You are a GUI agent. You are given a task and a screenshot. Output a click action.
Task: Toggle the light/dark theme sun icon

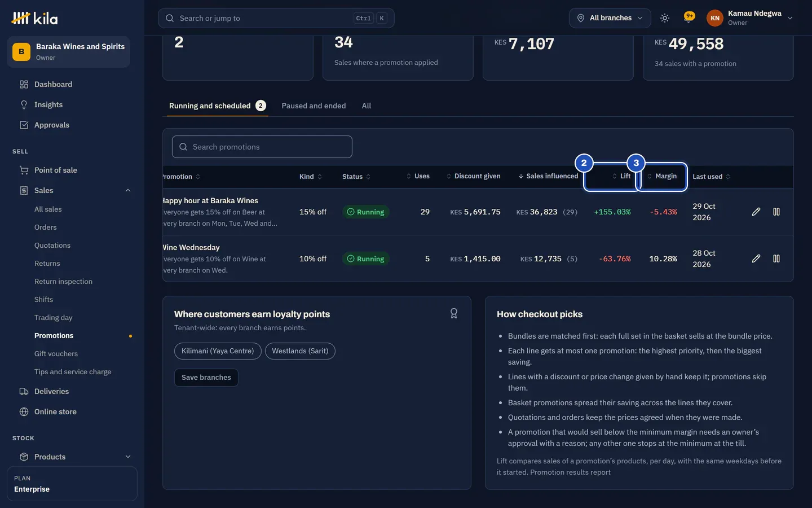coord(665,18)
